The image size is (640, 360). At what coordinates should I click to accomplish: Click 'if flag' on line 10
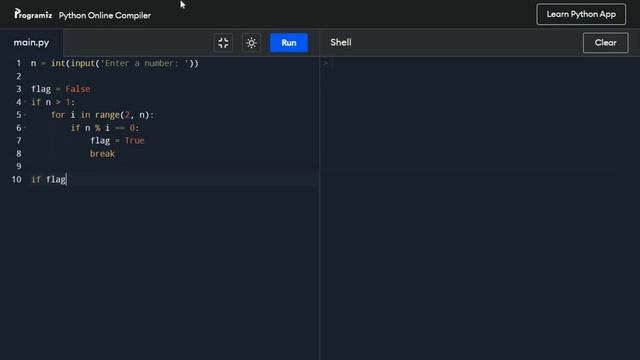tap(49, 180)
